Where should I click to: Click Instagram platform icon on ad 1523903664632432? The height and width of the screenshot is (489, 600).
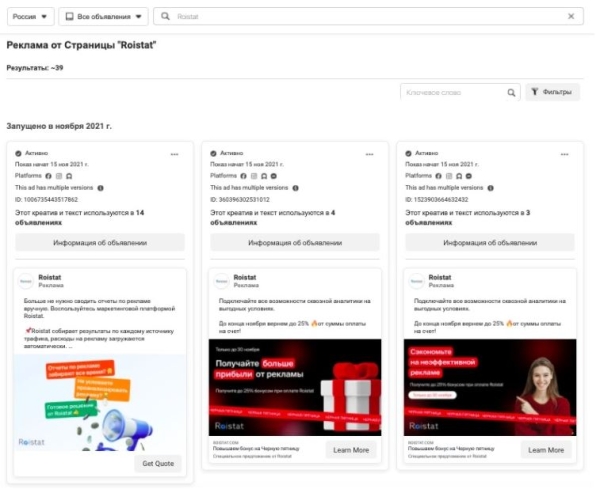point(449,176)
